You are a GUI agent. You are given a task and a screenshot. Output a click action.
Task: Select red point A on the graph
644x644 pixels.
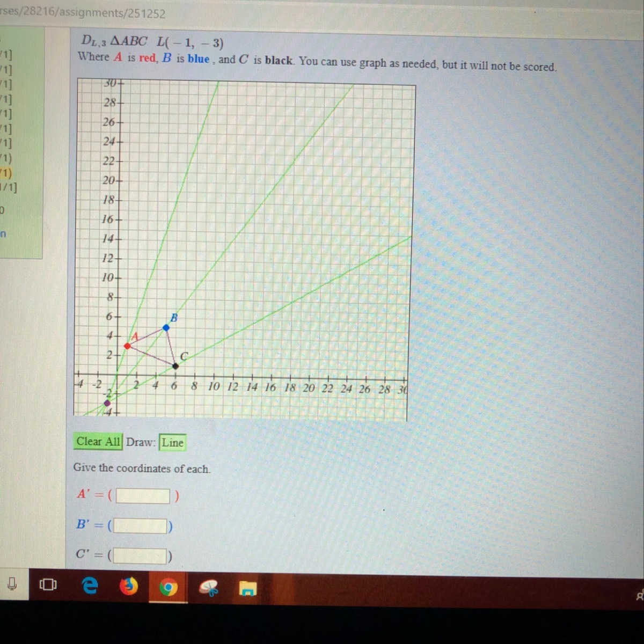127,346
